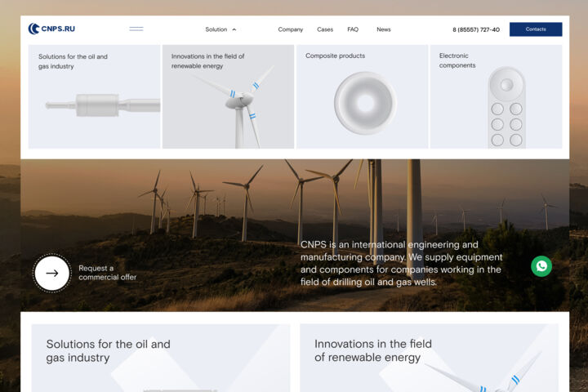The image size is (588, 392).
Task: Open Innovations in renewable energy large card
Action: tap(429, 358)
